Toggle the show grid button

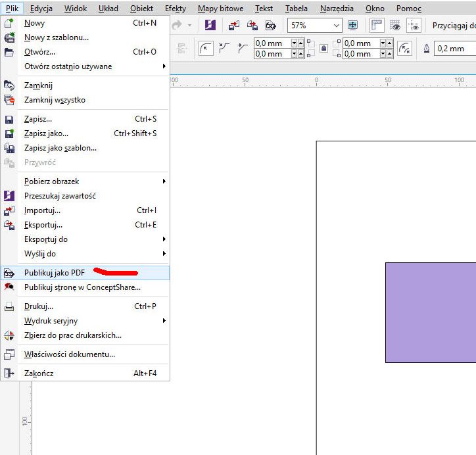click(x=395, y=26)
